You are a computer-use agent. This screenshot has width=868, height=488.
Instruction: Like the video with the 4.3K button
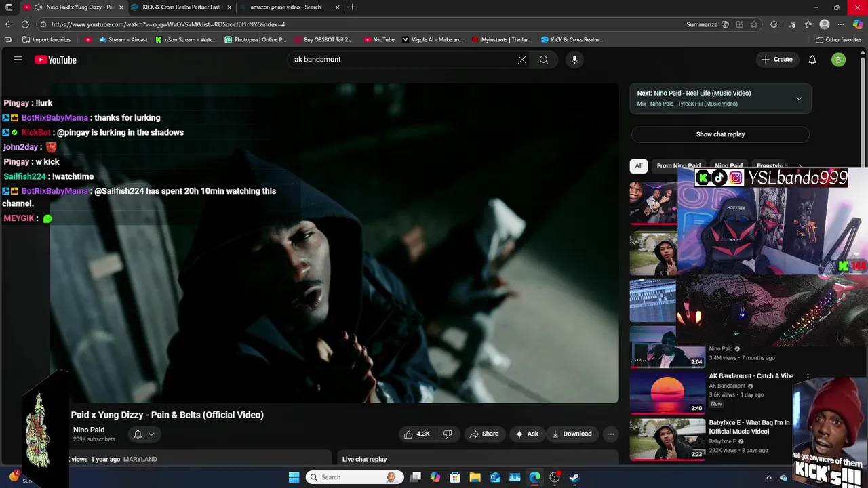(418, 434)
